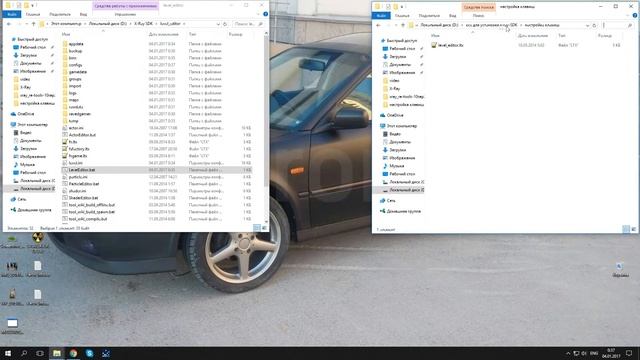Open Файл tab in left Explorer window
This screenshot has height=360, width=640.
pos(12,14)
